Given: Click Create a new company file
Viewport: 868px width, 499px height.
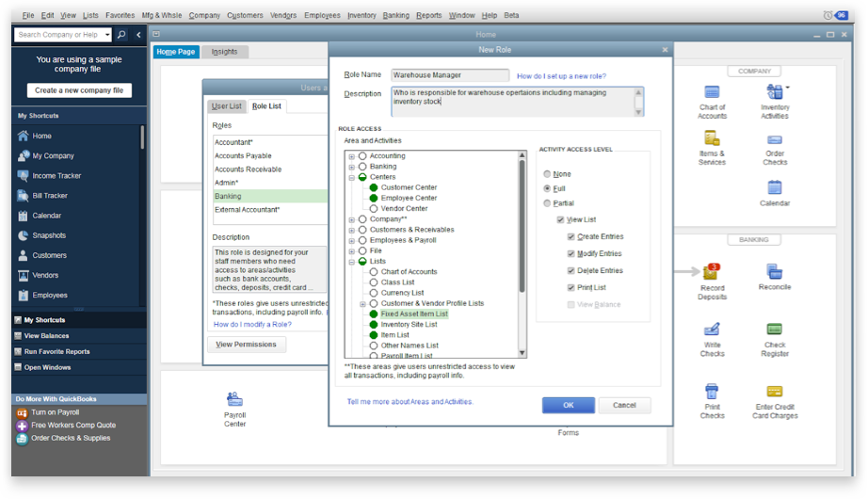Looking at the screenshot, I should pos(79,90).
